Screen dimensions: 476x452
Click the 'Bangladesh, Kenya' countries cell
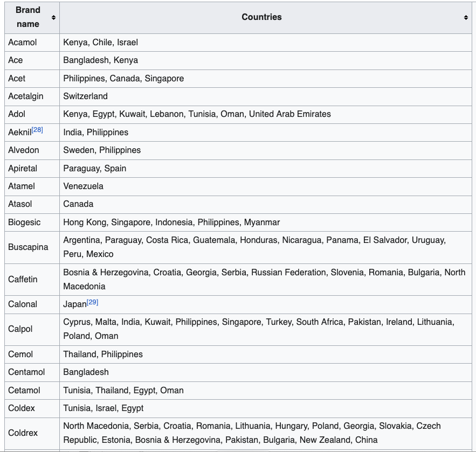[x=266, y=60]
